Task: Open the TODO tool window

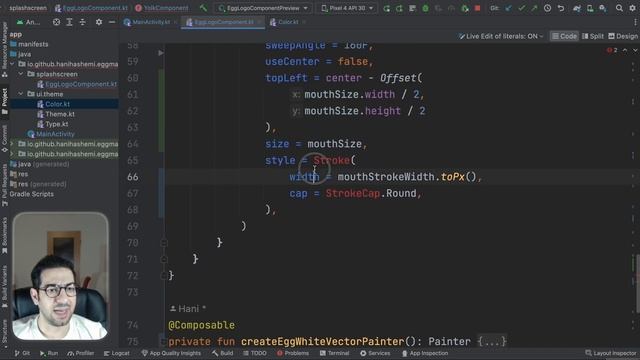Action: (254, 353)
